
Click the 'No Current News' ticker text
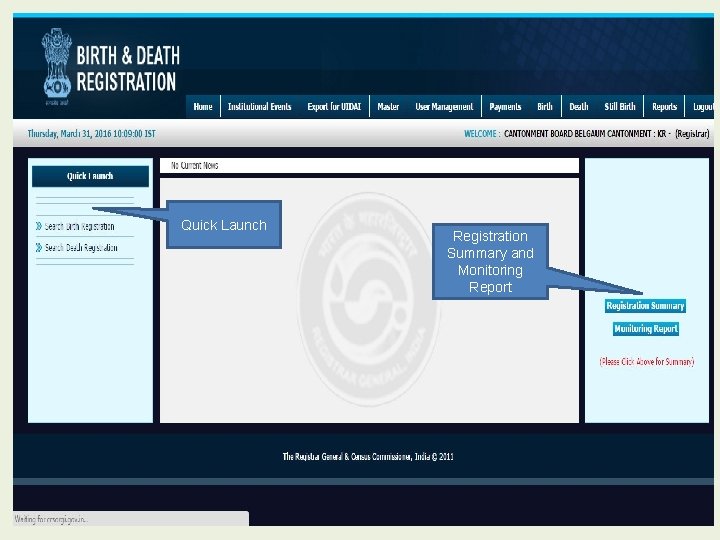pyautogui.click(x=194, y=166)
